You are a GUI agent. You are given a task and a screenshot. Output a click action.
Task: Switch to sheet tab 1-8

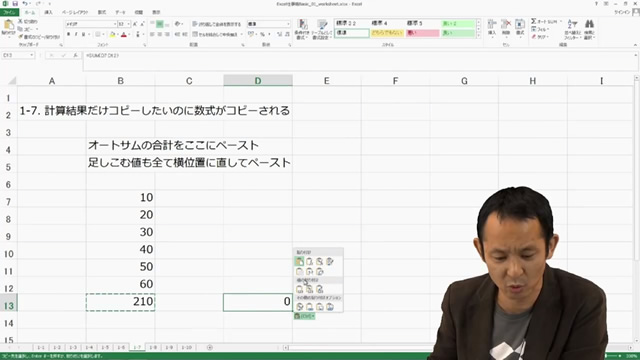coord(153,347)
